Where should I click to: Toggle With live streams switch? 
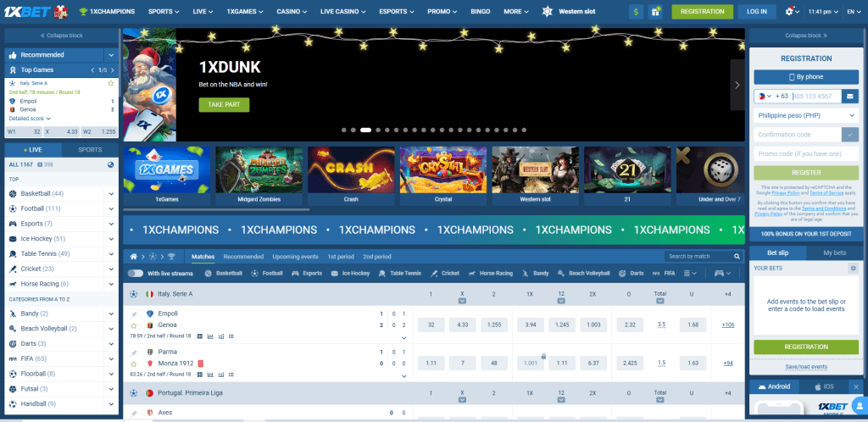coord(135,273)
